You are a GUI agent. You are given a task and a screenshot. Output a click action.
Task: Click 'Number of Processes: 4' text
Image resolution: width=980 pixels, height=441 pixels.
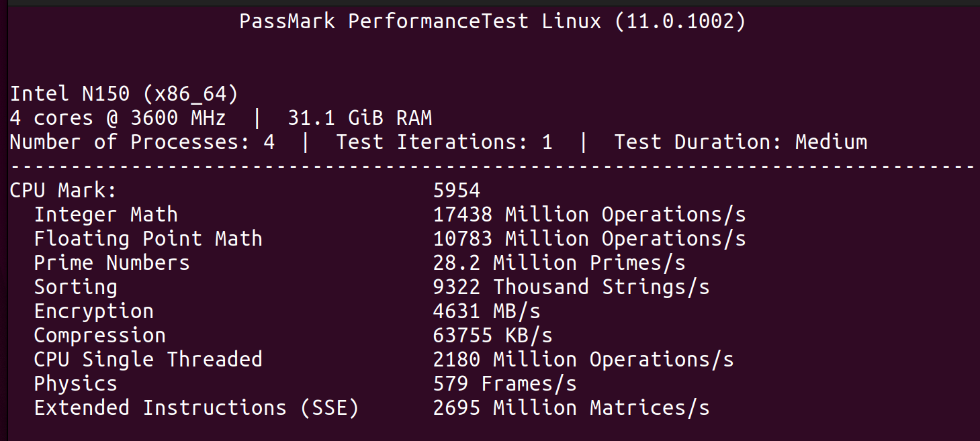pos(142,142)
